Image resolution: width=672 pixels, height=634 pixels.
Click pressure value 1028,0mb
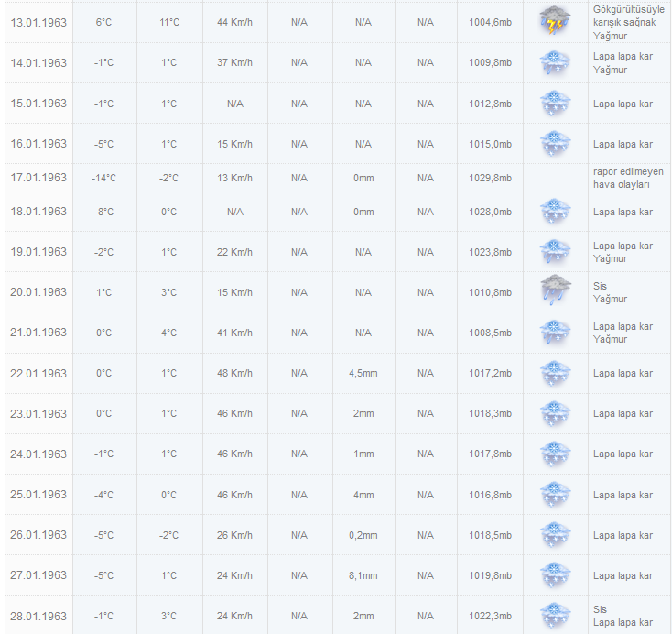tap(491, 212)
